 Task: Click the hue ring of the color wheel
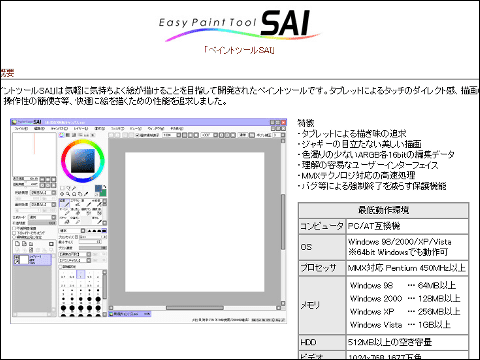[82, 141]
